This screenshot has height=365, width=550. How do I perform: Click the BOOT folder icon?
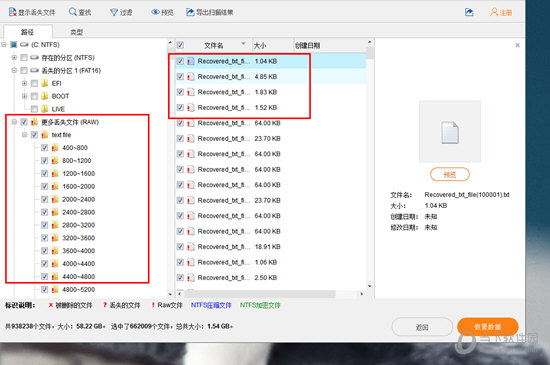(45, 96)
